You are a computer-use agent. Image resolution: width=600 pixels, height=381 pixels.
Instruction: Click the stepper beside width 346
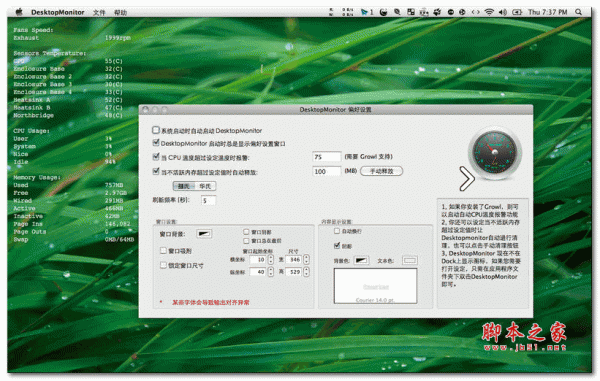307,260
